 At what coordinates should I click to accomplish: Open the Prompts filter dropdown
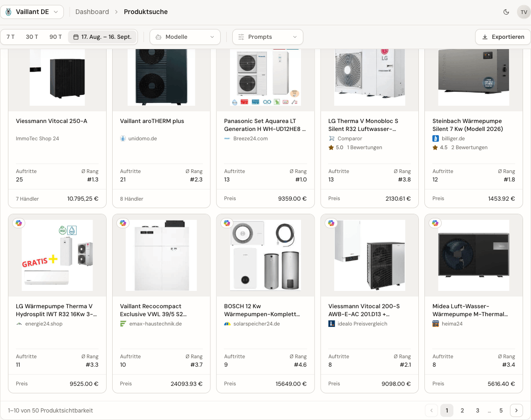pos(267,37)
